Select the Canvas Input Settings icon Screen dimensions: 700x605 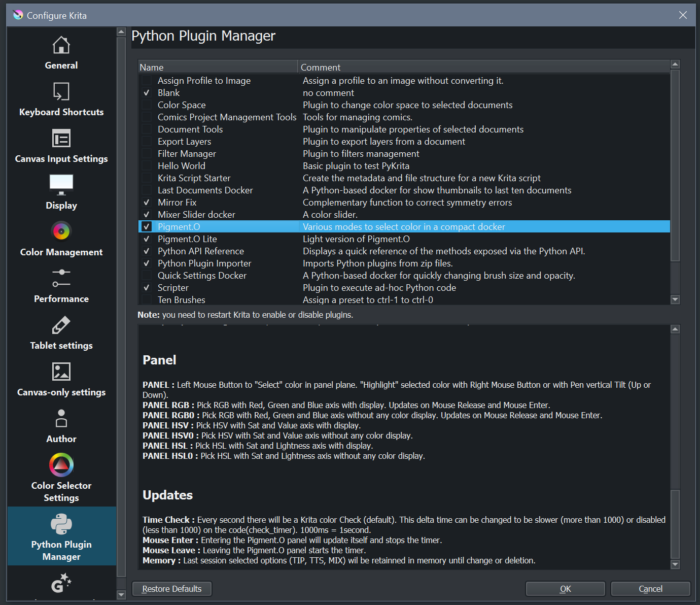[61, 139]
